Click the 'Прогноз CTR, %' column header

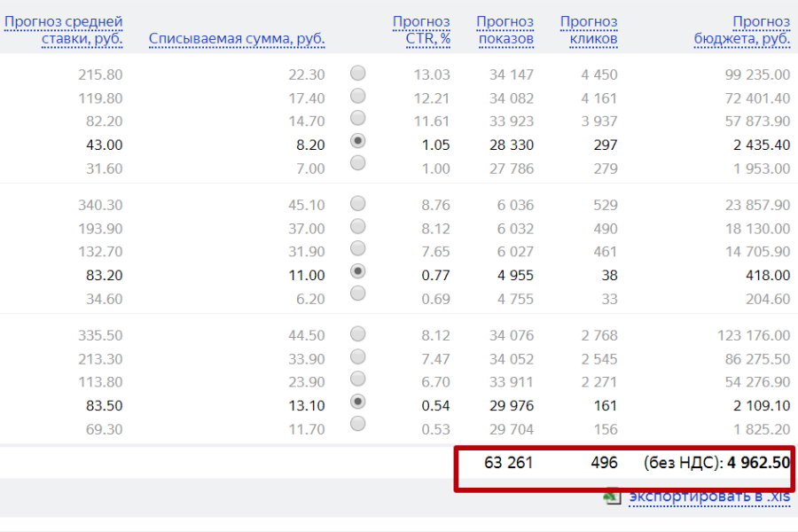point(421,30)
